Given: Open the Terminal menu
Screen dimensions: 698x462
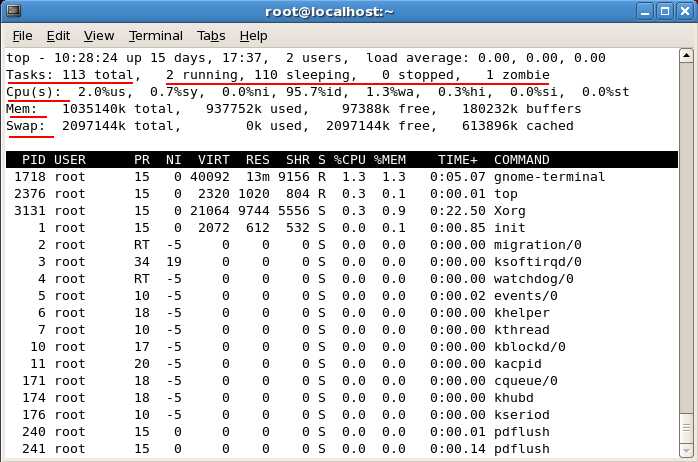Looking at the screenshot, I should pos(155,36).
